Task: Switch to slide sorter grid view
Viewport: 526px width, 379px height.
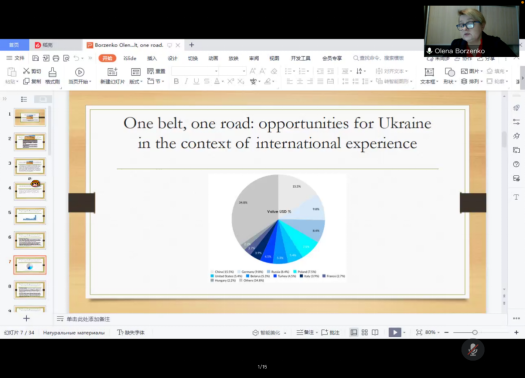Action: 365,332
